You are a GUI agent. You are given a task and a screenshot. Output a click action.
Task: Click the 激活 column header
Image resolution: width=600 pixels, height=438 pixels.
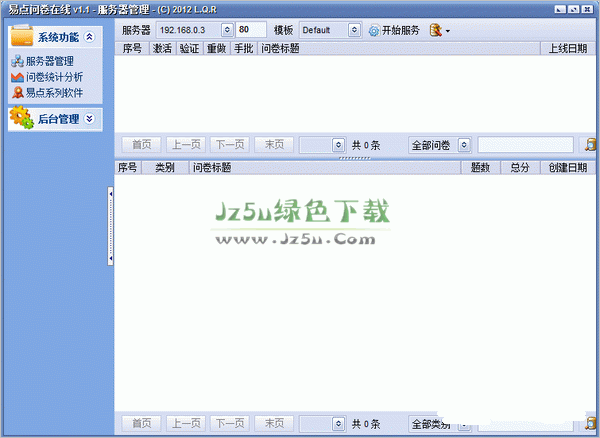tap(162, 49)
